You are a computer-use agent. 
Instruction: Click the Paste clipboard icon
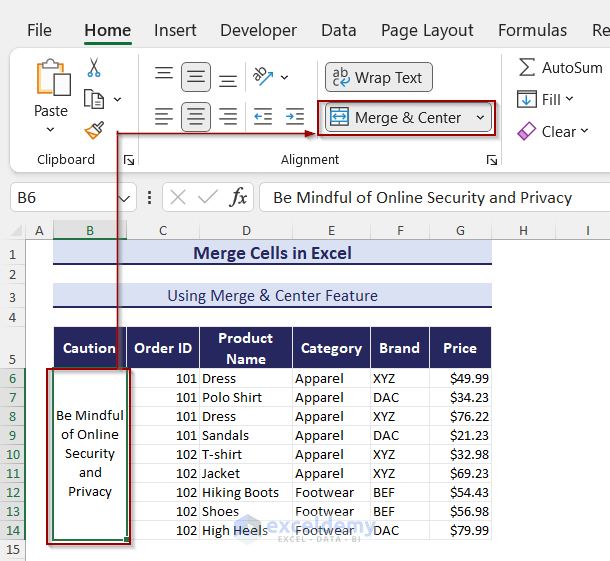54,77
